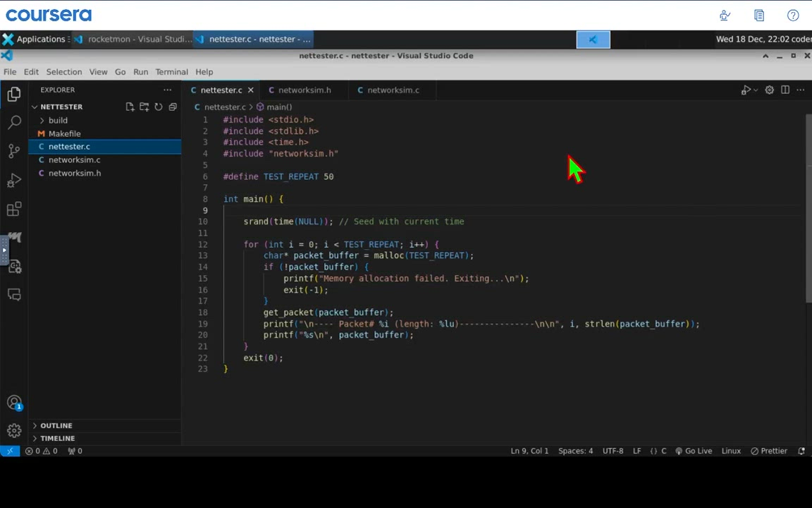Open the Remote Explorer icon in activity bar
Viewport: 812px width, 508px height.
[15, 266]
